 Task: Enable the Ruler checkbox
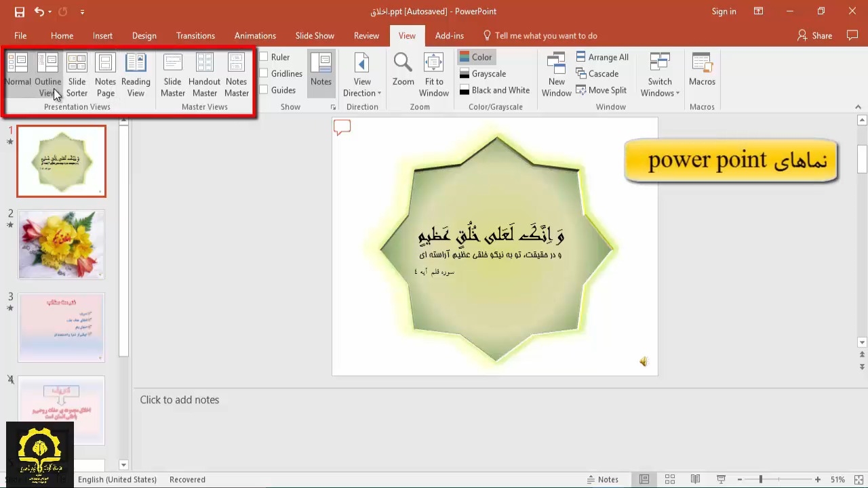[264, 57]
